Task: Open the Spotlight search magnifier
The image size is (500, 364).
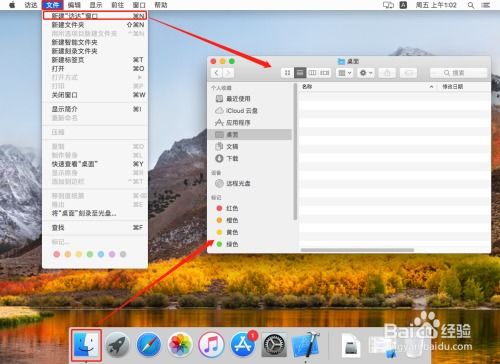Action: click(471, 5)
